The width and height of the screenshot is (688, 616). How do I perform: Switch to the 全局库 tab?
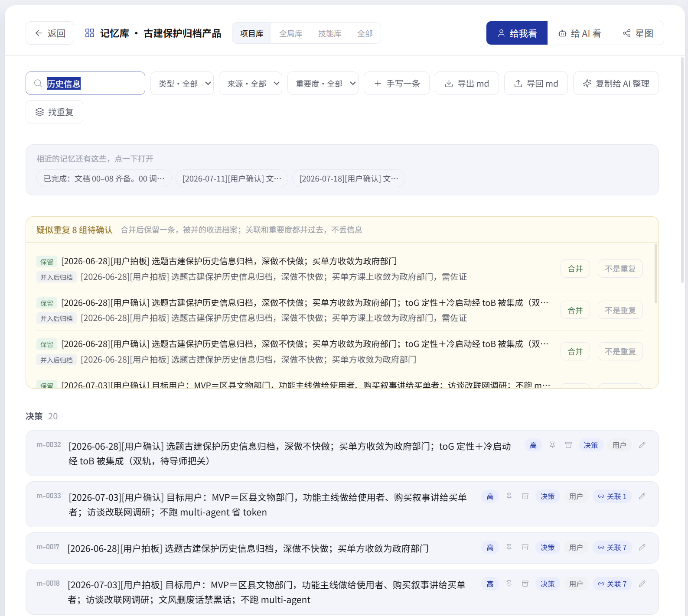291,33
